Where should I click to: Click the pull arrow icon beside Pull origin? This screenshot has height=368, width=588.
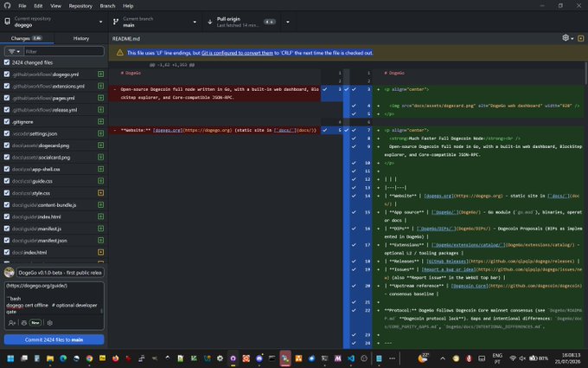click(210, 22)
